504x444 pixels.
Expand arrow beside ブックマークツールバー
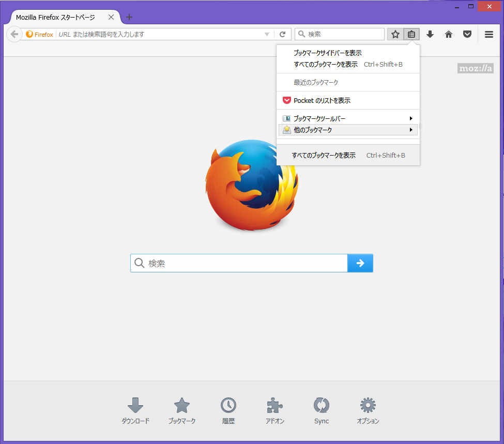[x=411, y=118]
